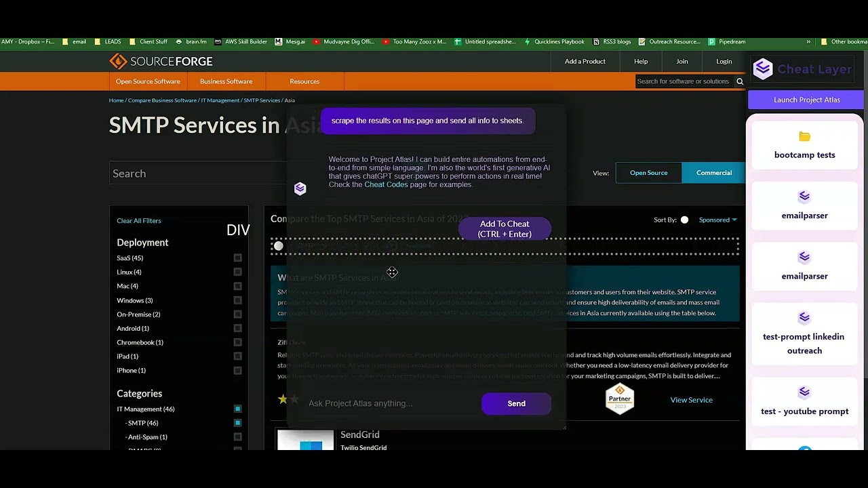Check the Chromebook (1) filter
868x488 pixels.
click(x=237, y=342)
